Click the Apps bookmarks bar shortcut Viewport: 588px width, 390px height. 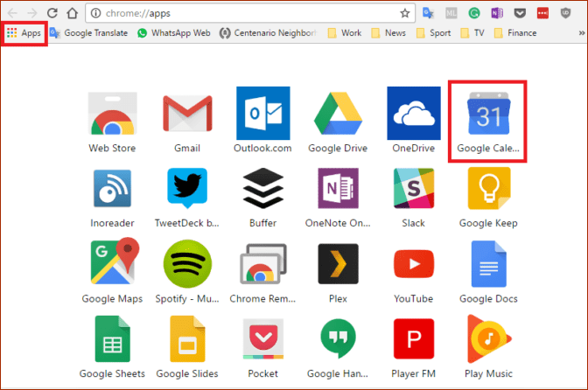click(x=24, y=33)
